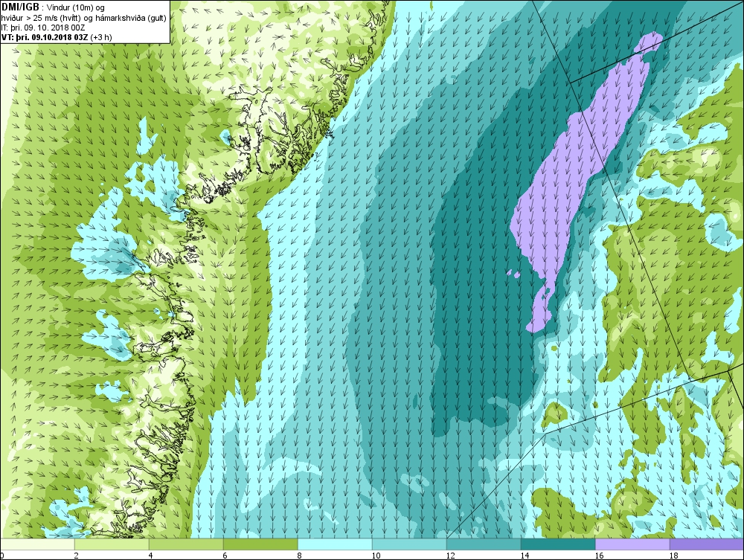Viewport: 744px width, 560px height.
Task: Click the legend scale label '2'
Action: point(77,556)
